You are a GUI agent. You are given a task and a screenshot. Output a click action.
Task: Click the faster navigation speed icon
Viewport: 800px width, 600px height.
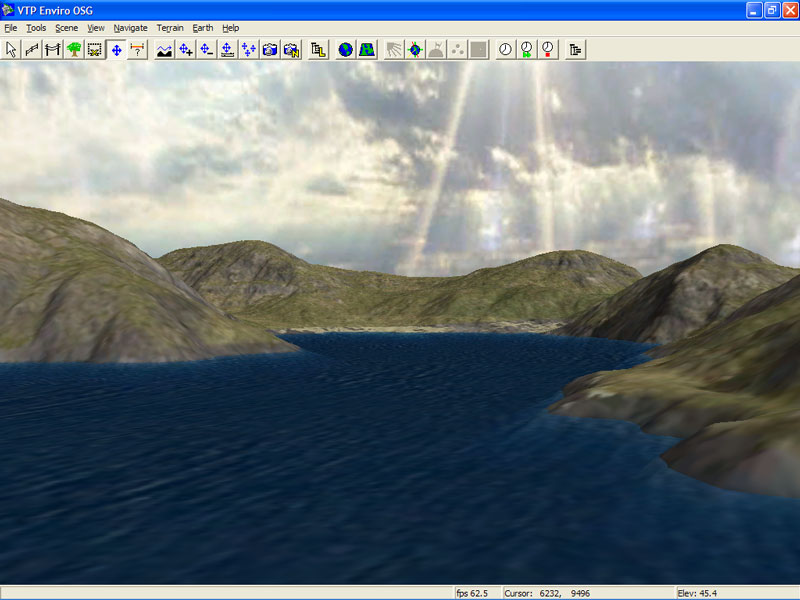pyautogui.click(x=186, y=49)
